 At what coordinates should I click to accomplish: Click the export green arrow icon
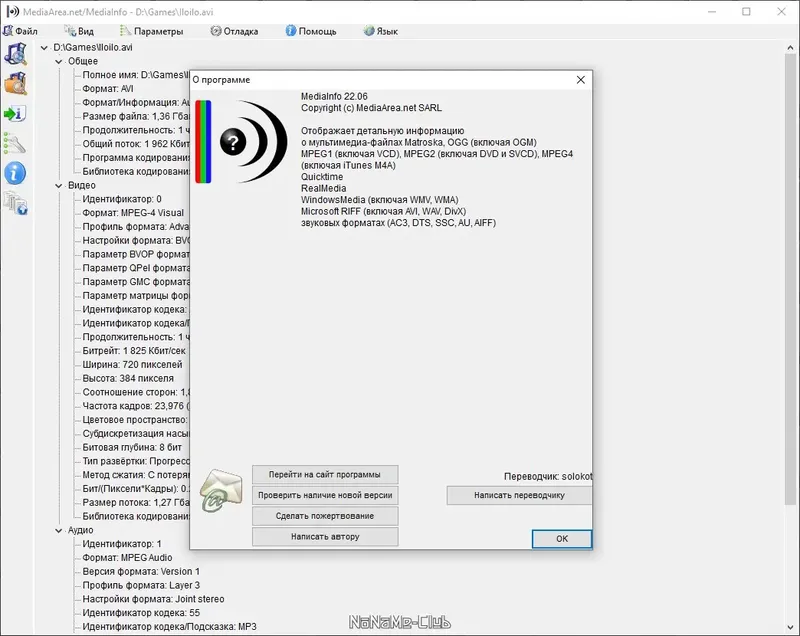15,114
